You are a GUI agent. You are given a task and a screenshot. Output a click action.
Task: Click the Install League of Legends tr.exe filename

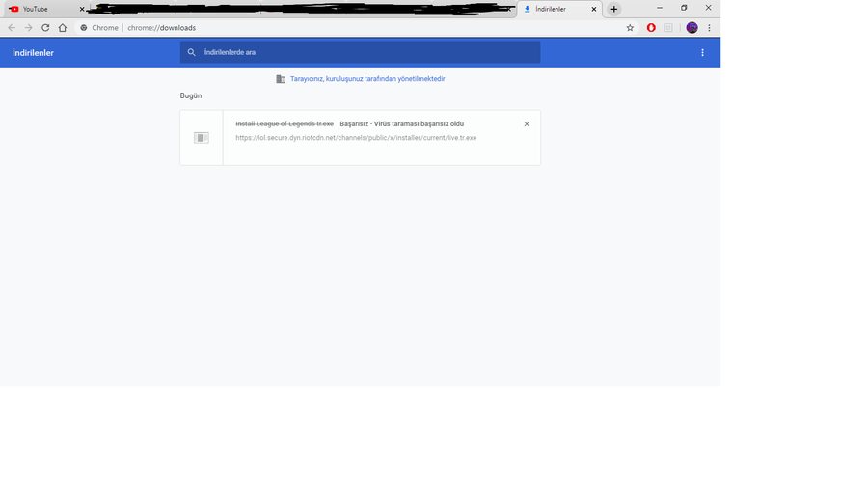(x=285, y=124)
